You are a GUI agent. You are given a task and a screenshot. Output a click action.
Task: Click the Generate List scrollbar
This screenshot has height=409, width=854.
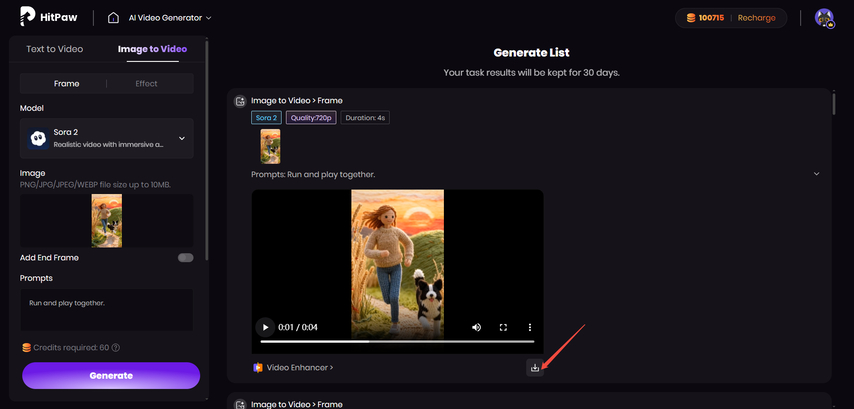coord(834,105)
